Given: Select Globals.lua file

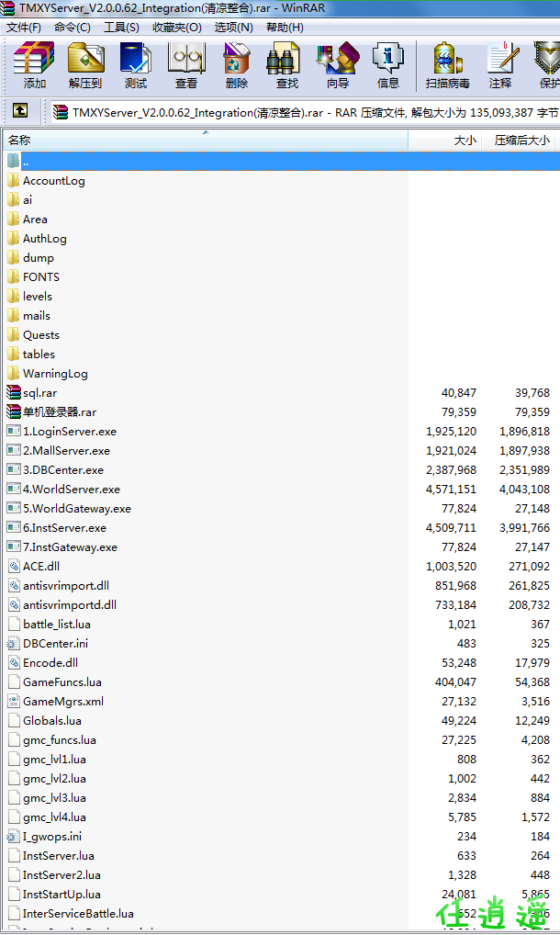Looking at the screenshot, I should (51, 720).
